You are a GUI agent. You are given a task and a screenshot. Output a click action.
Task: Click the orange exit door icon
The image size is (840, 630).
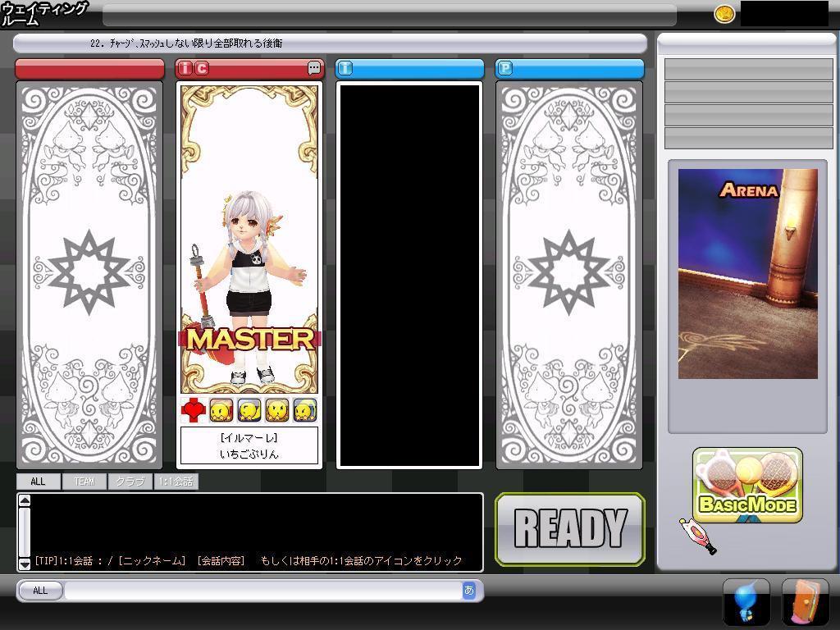pyautogui.click(x=805, y=603)
